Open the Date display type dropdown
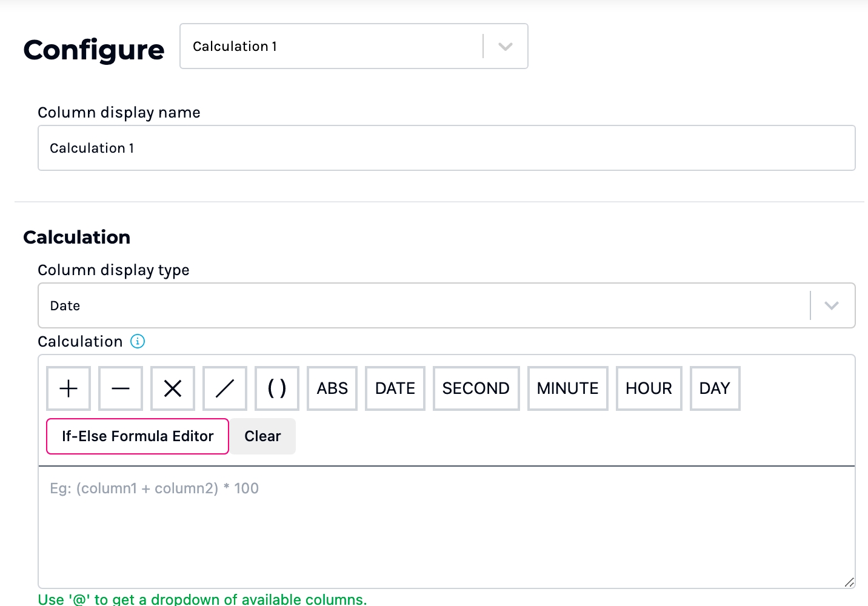Screen dimensions: 868x606 pyautogui.click(x=424, y=305)
